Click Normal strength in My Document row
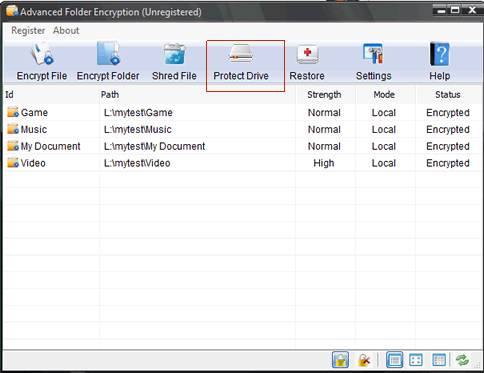Viewport: 484px width, 373px height. (x=324, y=146)
